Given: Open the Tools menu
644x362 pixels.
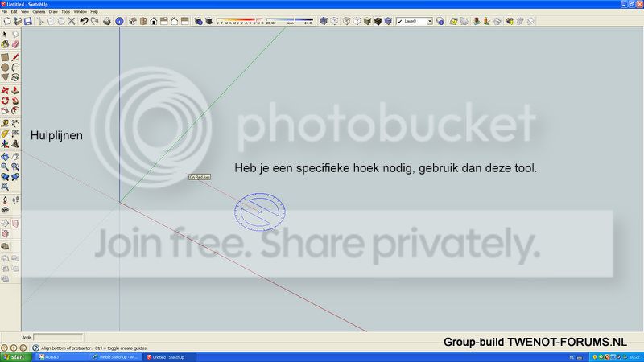Looking at the screenshot, I should click(66, 12).
